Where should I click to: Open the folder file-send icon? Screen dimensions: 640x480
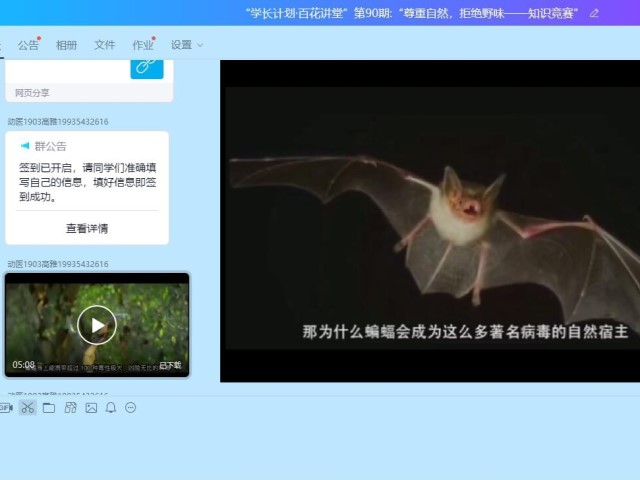[49, 407]
